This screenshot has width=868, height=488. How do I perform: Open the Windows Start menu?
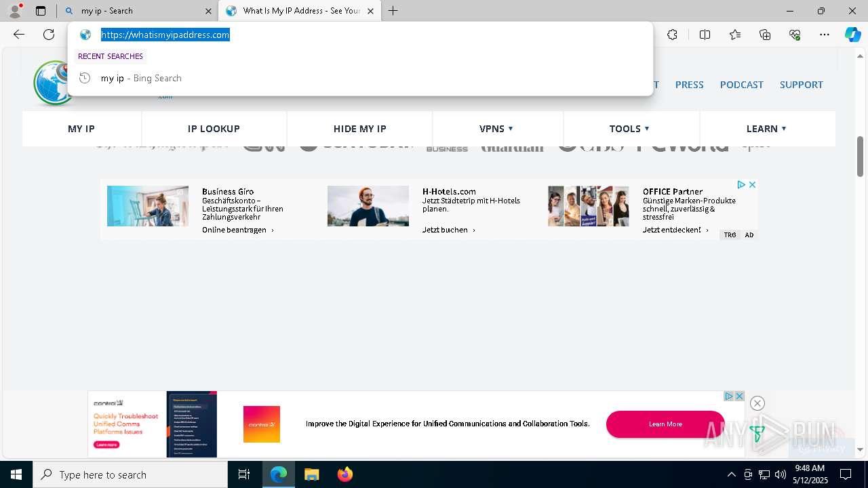[16, 474]
